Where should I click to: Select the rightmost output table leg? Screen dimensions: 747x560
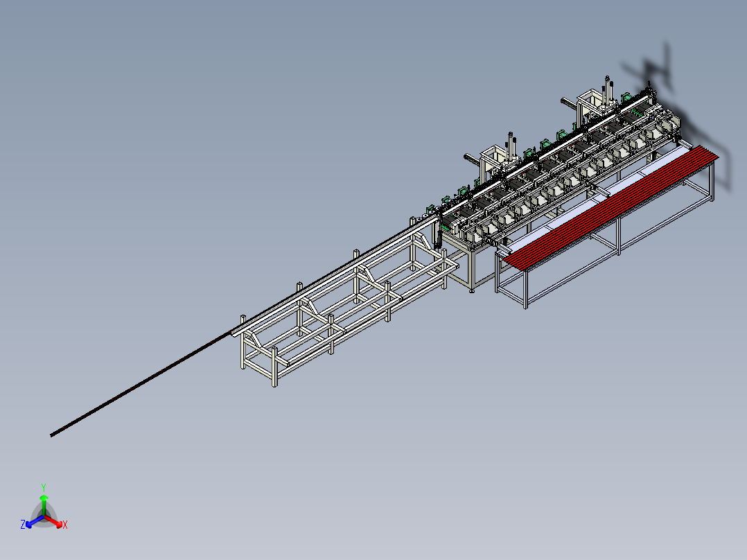click(x=711, y=181)
